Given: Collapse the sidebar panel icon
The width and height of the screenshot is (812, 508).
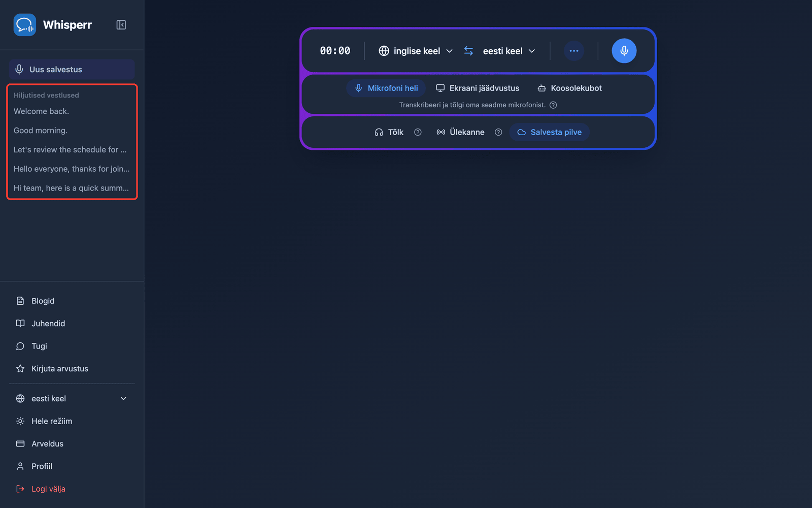Looking at the screenshot, I should click(121, 25).
